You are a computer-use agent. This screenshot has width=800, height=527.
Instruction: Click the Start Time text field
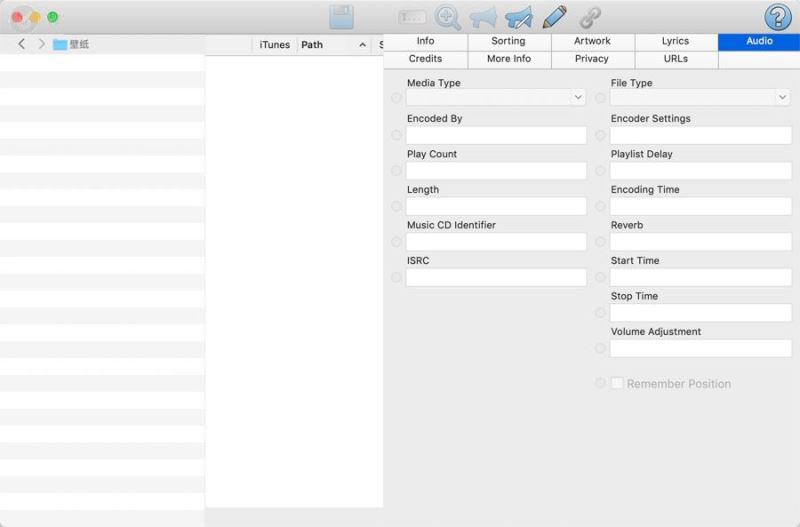click(x=701, y=278)
